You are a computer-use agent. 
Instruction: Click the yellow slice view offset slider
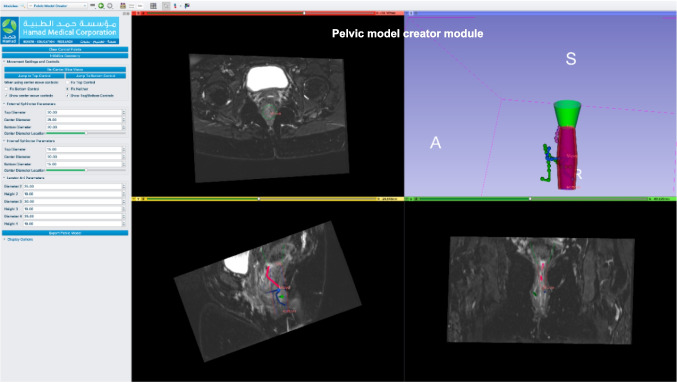coord(259,199)
